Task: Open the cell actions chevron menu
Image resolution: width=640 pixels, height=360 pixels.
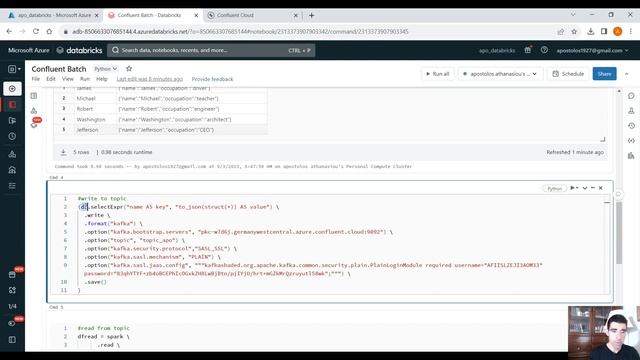Action: pos(585,188)
